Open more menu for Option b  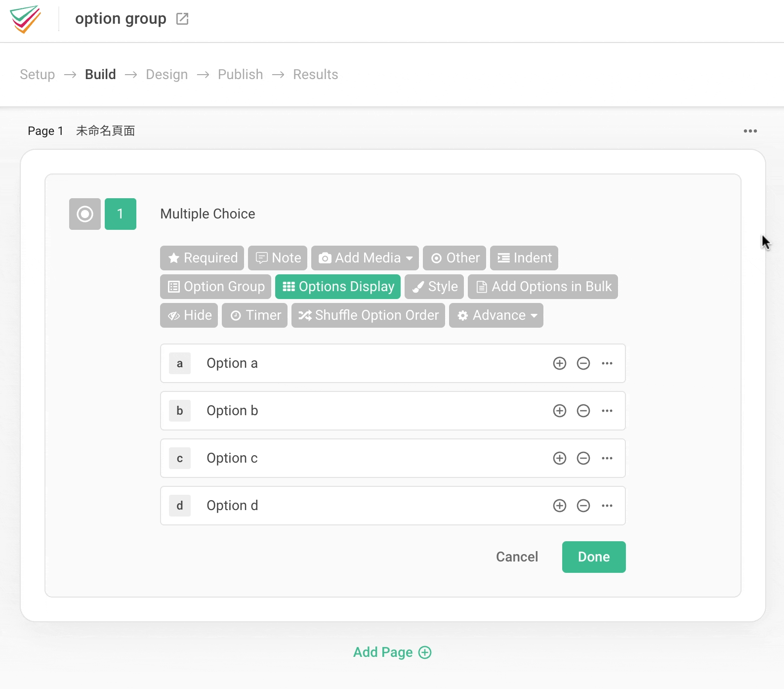[x=607, y=411]
